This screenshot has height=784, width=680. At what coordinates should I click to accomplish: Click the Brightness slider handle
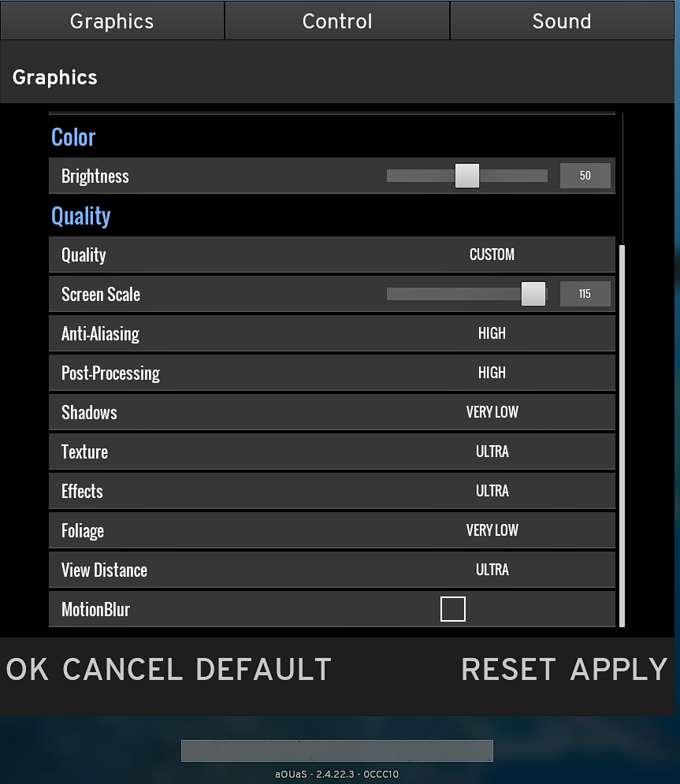(467, 176)
